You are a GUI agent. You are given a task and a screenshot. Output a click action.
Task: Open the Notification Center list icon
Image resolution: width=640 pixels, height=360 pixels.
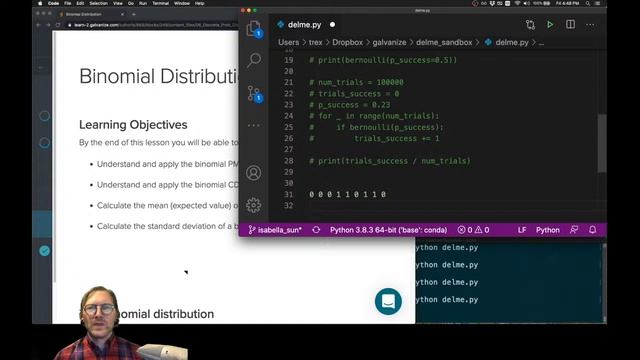598,3
